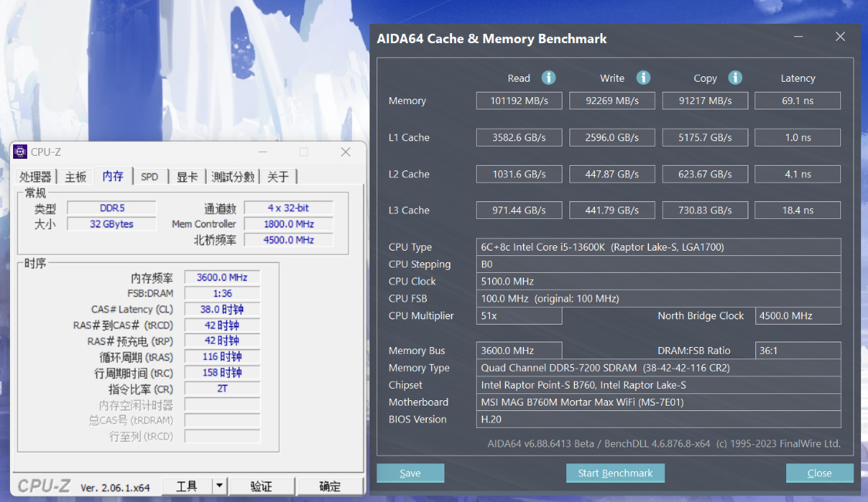
Task: Click L2 Cache Copy value 623.67 GB/s
Action: coord(704,174)
